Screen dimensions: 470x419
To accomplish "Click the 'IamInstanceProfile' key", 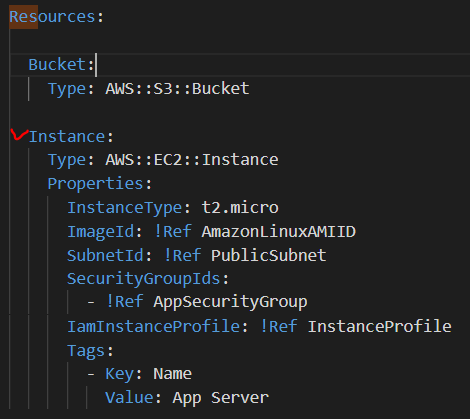I will (x=153, y=326).
